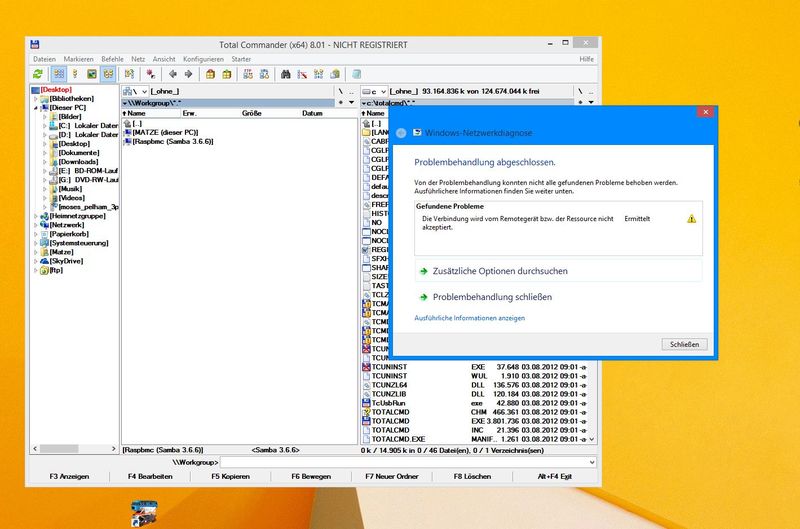The height and width of the screenshot is (529, 800).
Task: Open the Netz menu
Action: point(138,59)
